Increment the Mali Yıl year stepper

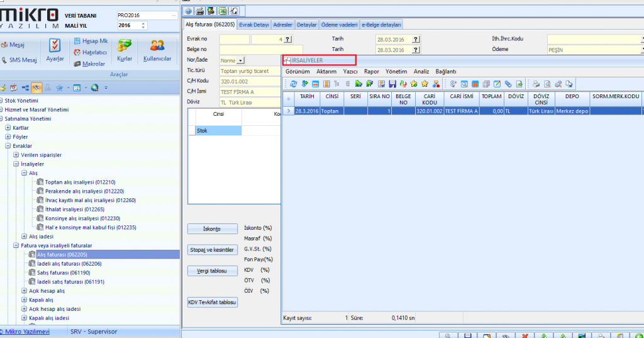coord(143,23)
